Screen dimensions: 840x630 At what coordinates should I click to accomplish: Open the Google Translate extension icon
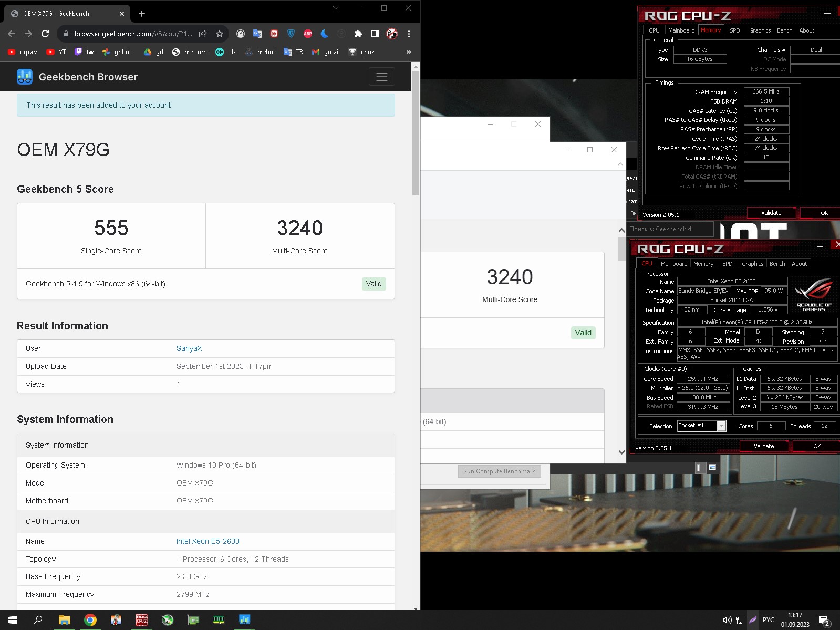pos(257,34)
